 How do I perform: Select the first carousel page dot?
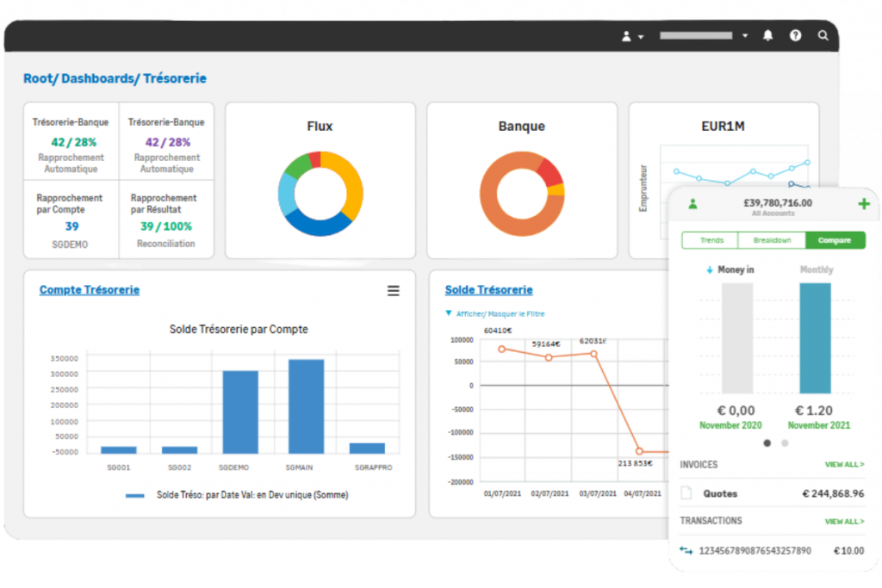click(x=767, y=443)
